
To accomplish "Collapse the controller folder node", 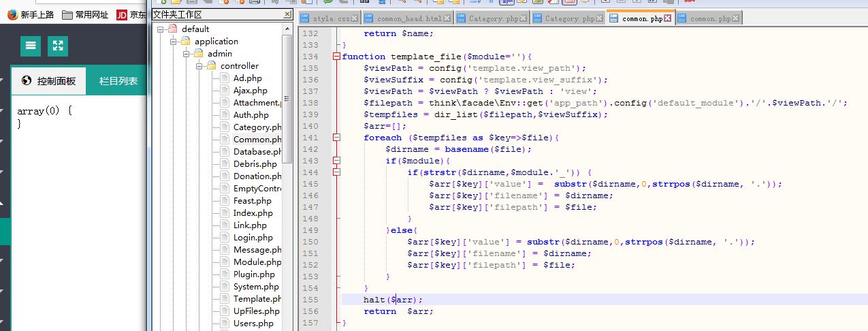I will (199, 66).
